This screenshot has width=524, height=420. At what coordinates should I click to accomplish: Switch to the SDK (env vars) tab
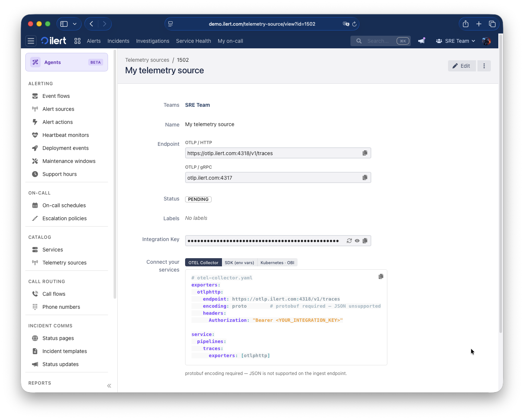coord(239,263)
